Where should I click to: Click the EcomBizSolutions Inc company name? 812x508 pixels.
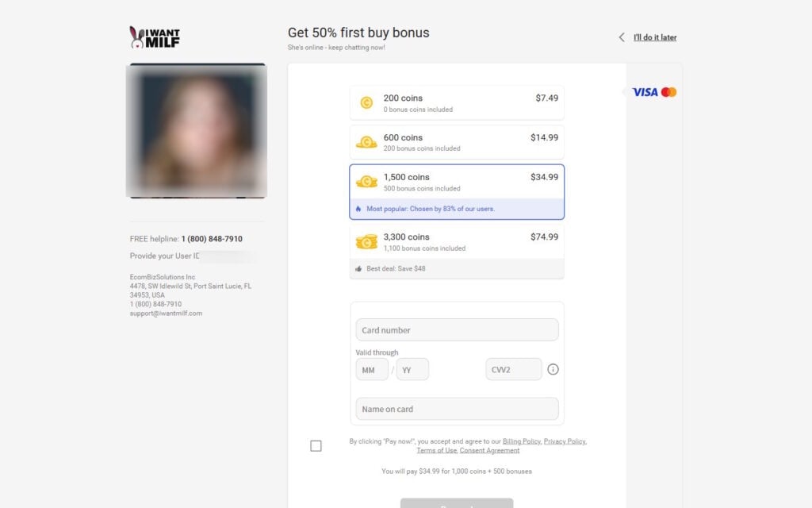click(163, 277)
